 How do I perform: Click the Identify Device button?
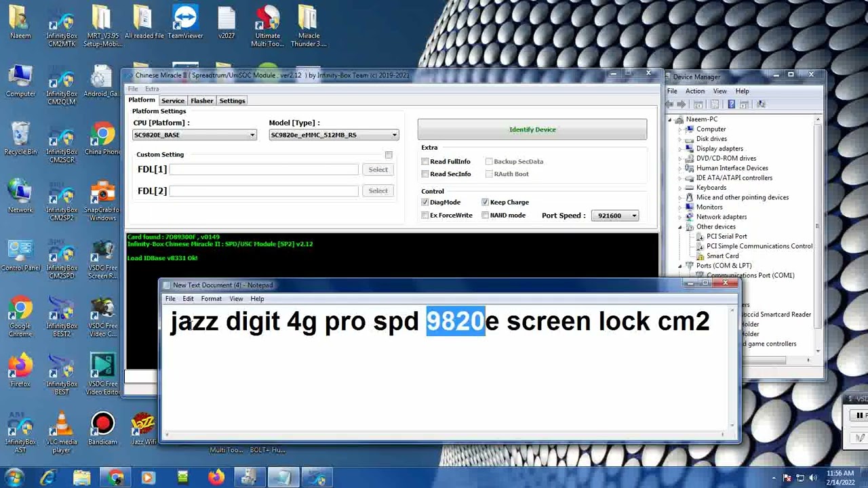532,129
